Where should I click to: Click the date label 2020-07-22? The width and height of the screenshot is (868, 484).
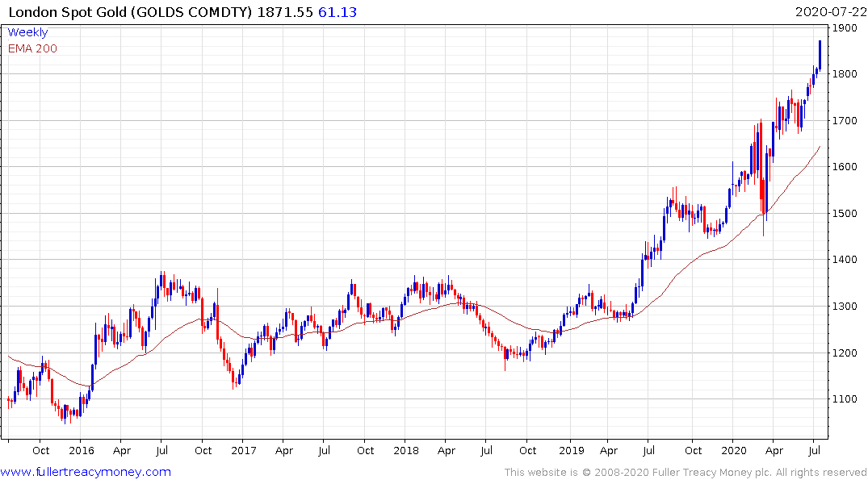tap(831, 11)
